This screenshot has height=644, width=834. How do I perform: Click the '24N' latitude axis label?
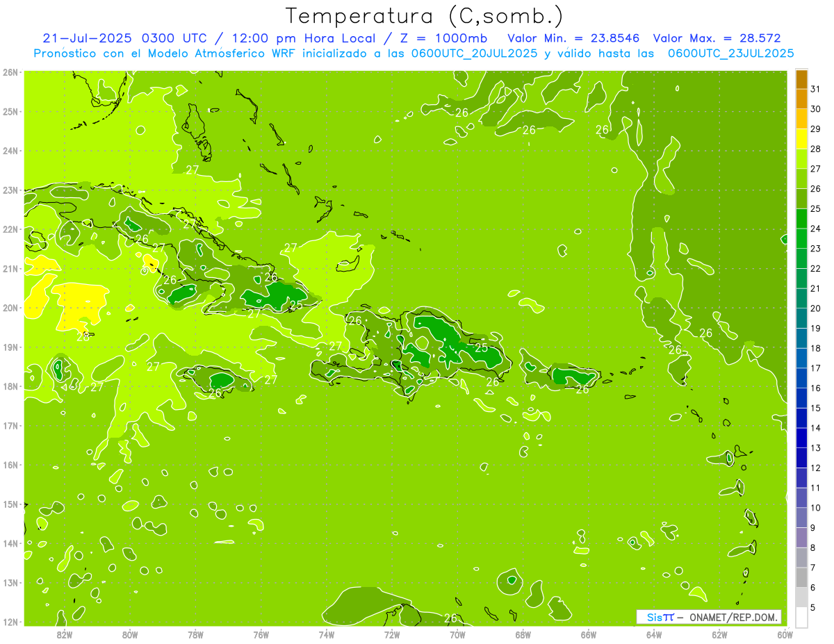tap(10, 151)
